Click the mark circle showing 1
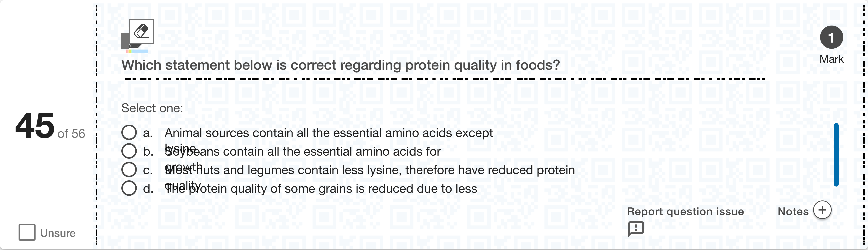This screenshot has height=250, width=868. coord(831,38)
